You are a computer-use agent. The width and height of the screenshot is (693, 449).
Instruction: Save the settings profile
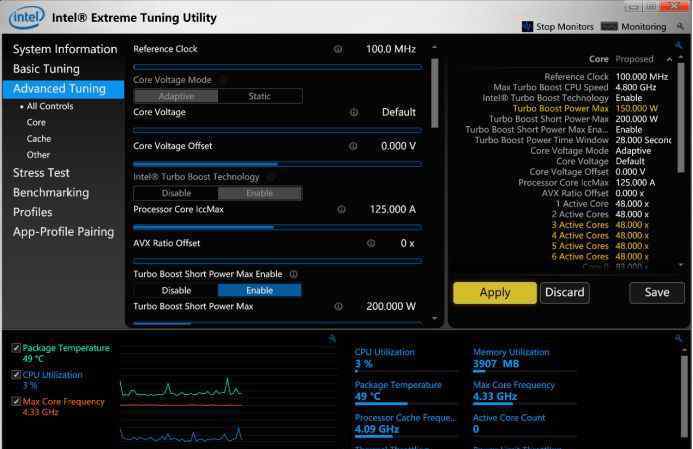coord(657,293)
